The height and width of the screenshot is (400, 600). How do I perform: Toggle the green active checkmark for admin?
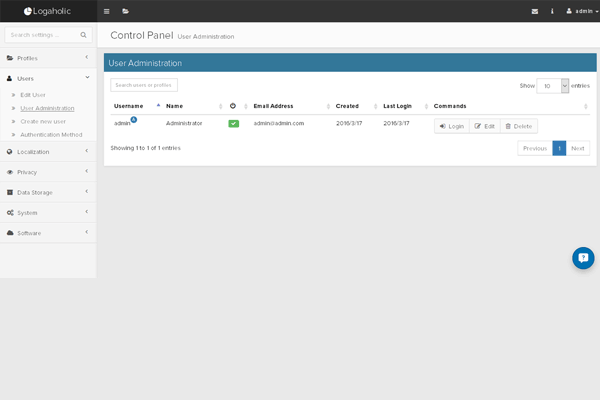coord(233,123)
